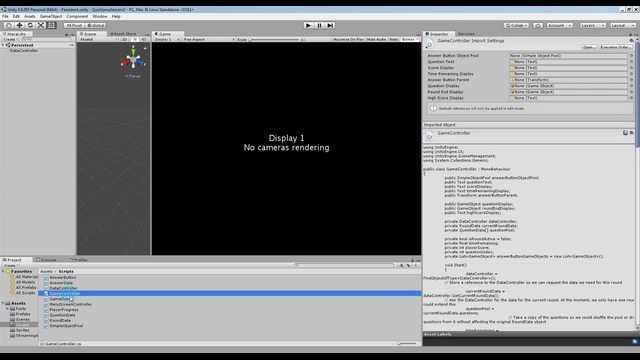Screen dimensions: 640x360
Task: Click the Pause button
Action: coord(319,25)
